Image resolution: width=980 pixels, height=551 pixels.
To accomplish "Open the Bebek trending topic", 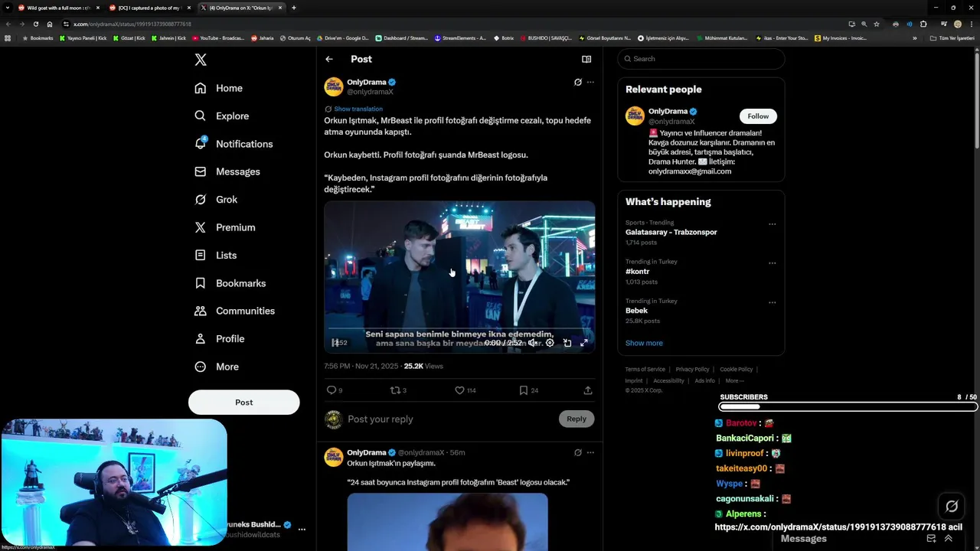I will 636,311.
